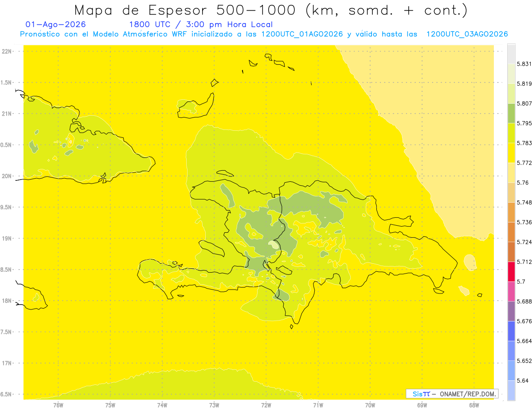The height and width of the screenshot is (411, 532).
Task: Click the legend value 5.676
Action: pos(524,321)
